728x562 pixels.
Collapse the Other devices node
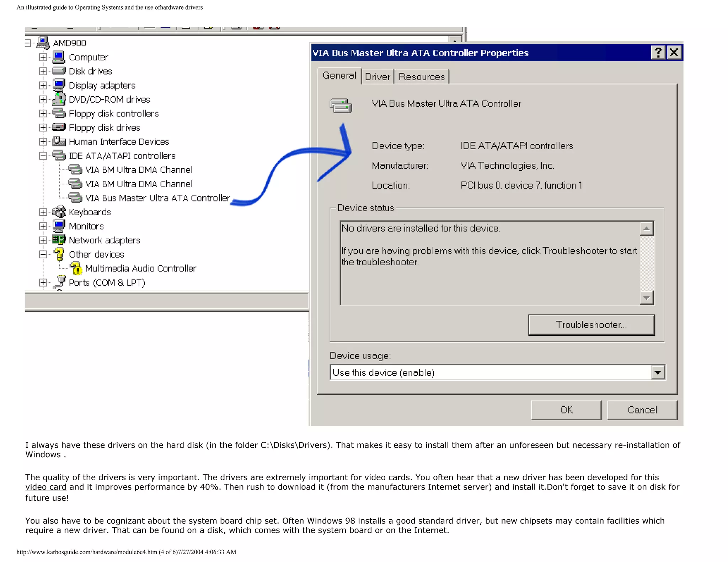point(43,254)
